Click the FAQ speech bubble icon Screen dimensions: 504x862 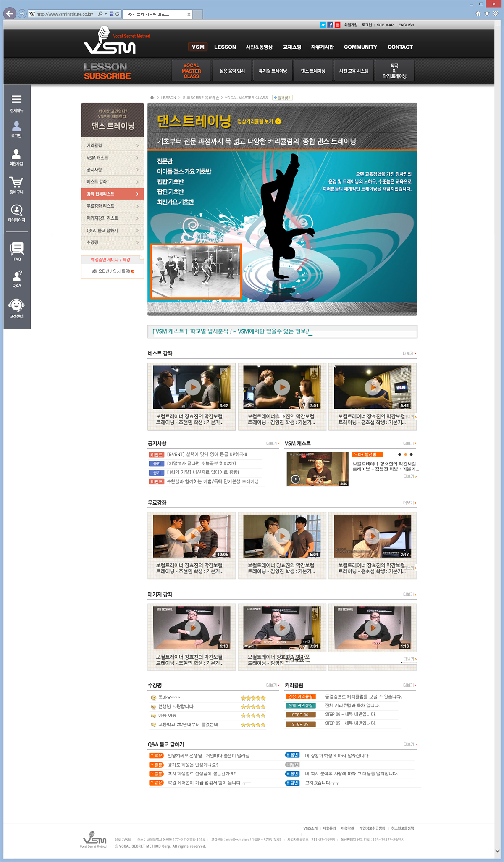(17, 249)
